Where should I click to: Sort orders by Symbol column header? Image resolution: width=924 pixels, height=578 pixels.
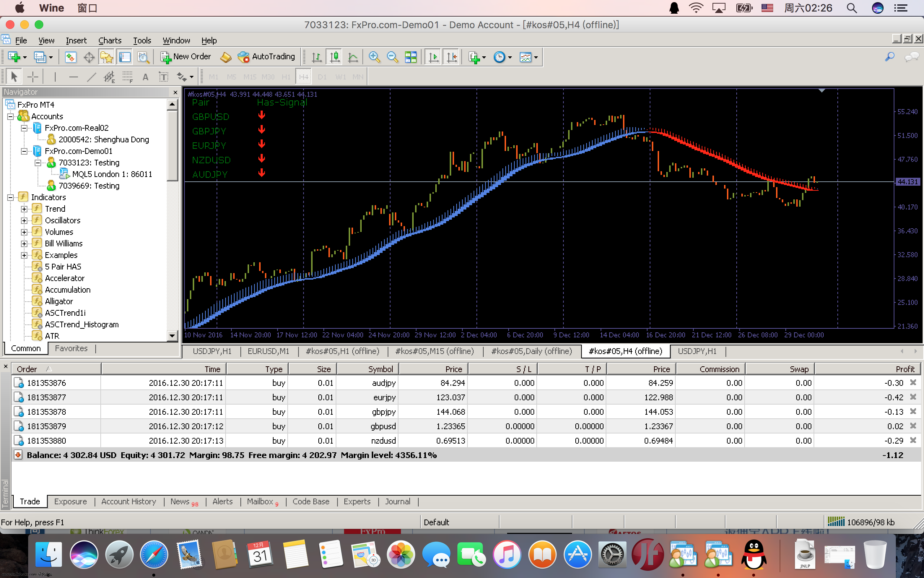tap(368, 369)
